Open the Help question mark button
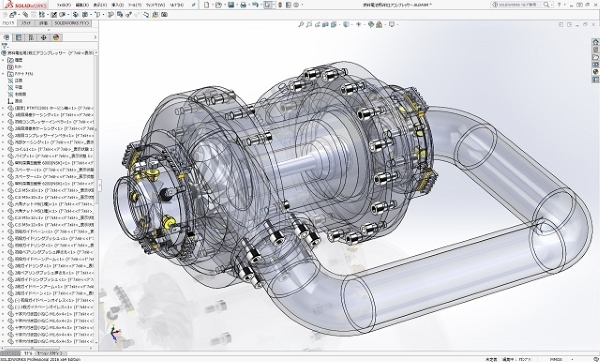 (x=559, y=5)
